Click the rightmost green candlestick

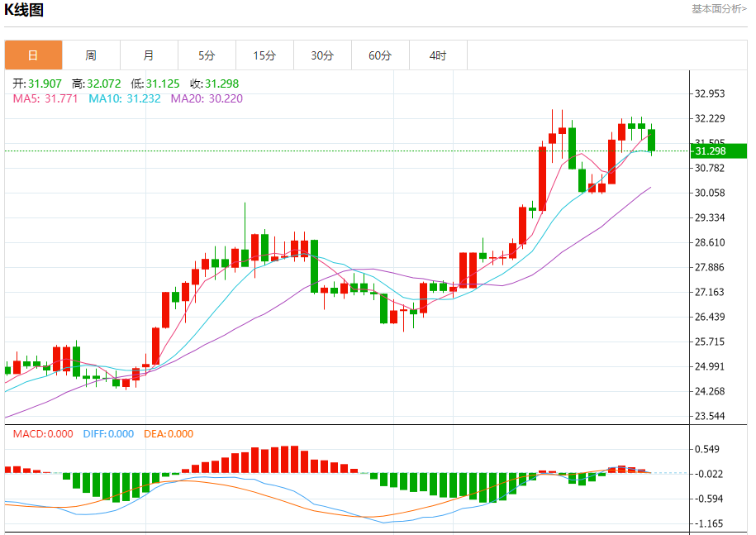tap(652, 140)
